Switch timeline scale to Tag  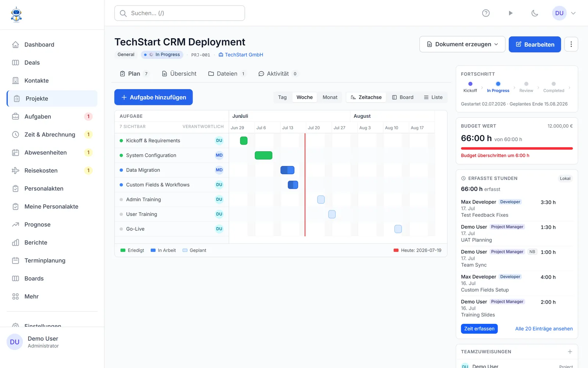pyautogui.click(x=282, y=97)
